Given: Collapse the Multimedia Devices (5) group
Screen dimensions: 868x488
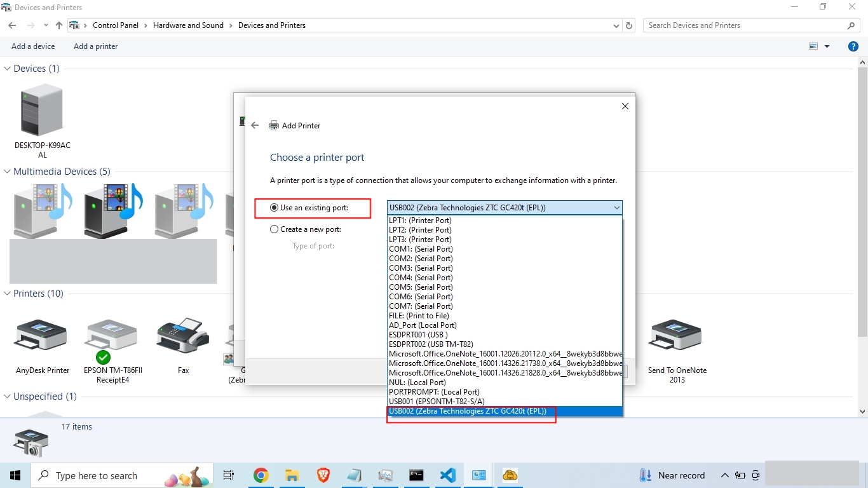Looking at the screenshot, I should point(8,172).
